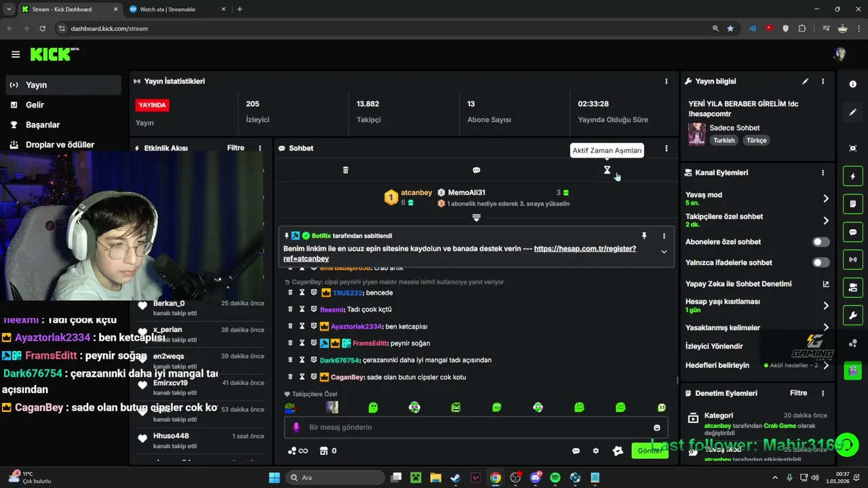This screenshot has height=488, width=868.
Task: Click the pencil edit icon in right sidebar
Action: [x=852, y=113]
